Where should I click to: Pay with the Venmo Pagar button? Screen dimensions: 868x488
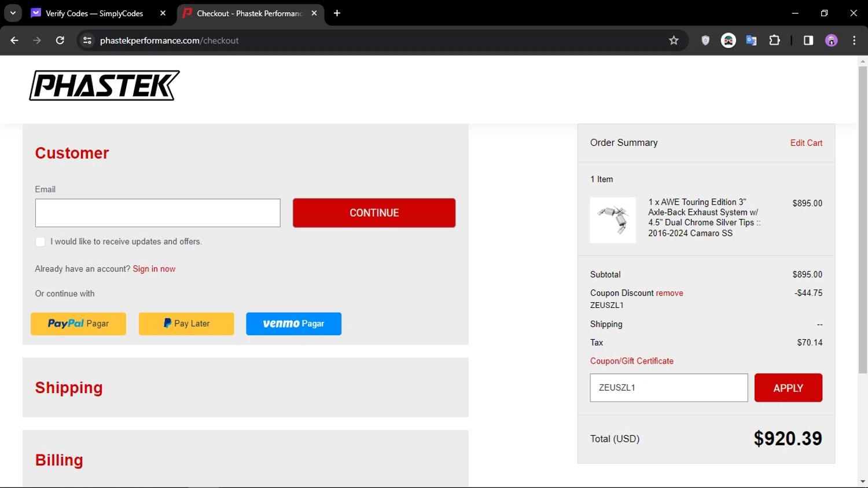293,324
